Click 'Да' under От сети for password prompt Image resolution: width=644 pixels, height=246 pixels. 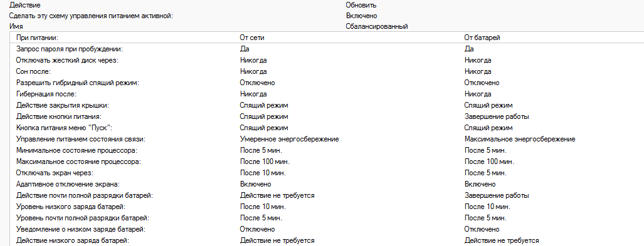coord(245,49)
